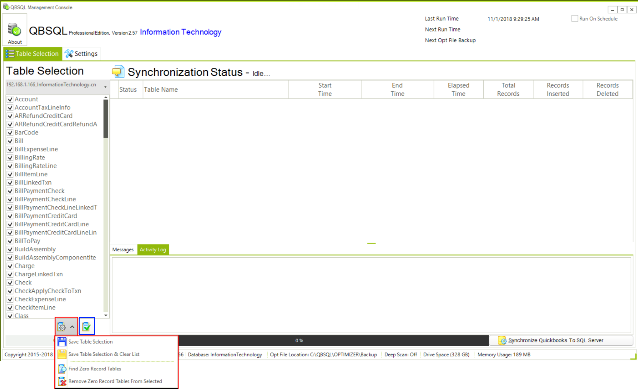Click the Save Table Selection disk icon
The width and height of the screenshot is (638, 389).
(x=62, y=342)
